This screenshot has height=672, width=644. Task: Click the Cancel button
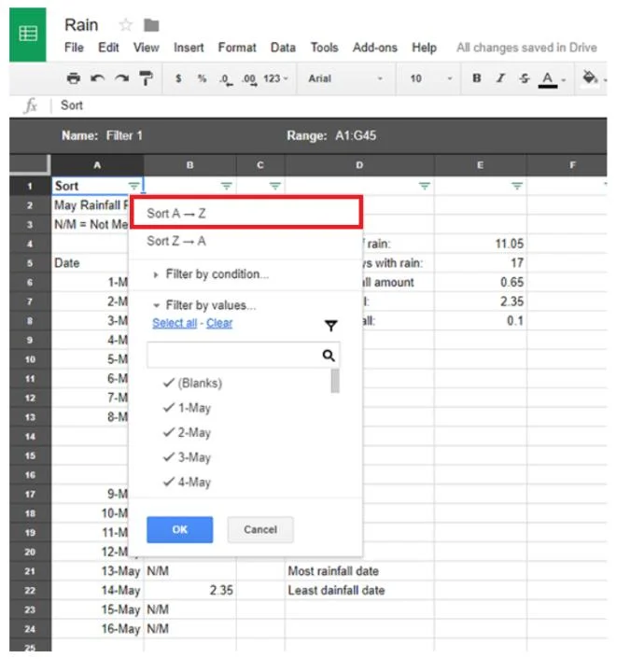pyautogui.click(x=260, y=529)
